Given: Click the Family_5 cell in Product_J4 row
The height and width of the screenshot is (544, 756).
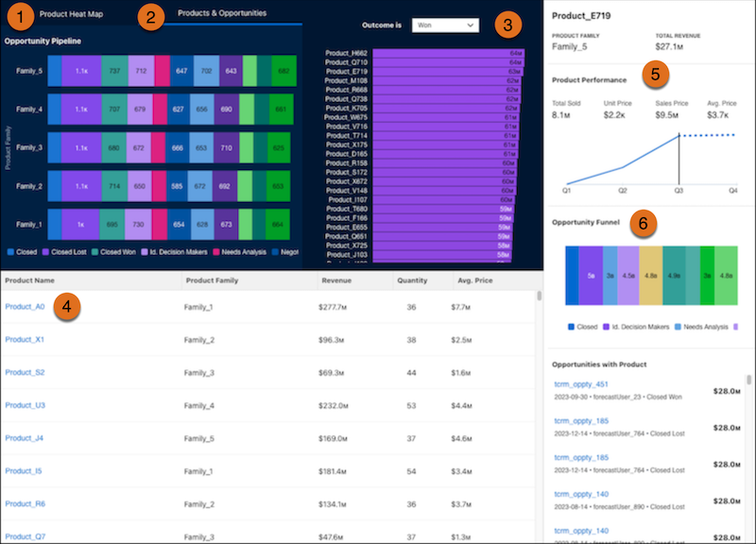Looking at the screenshot, I should [x=199, y=438].
